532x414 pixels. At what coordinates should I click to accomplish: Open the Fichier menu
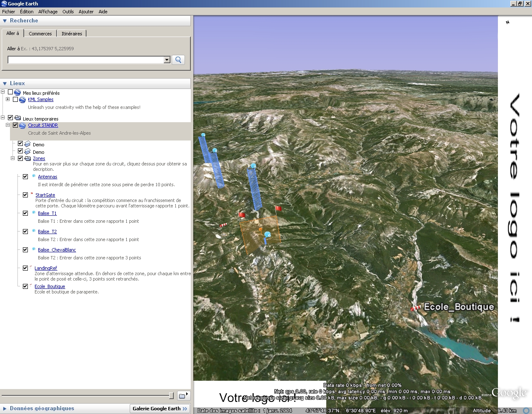point(8,12)
